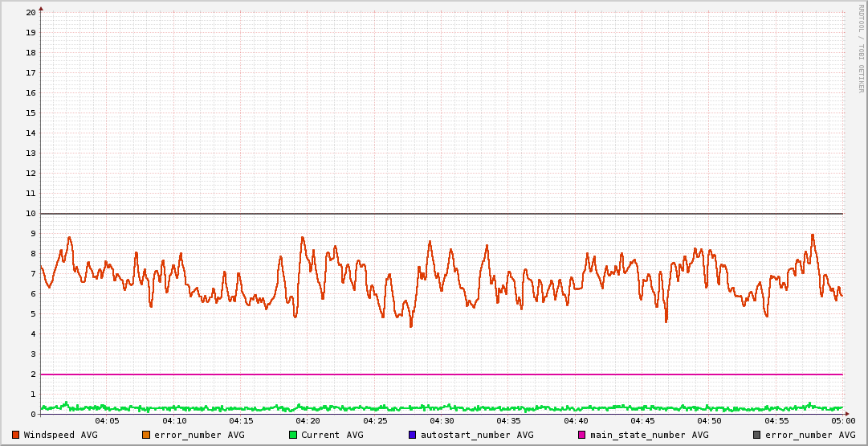Click the 20 value on the vertical axis

31,12
